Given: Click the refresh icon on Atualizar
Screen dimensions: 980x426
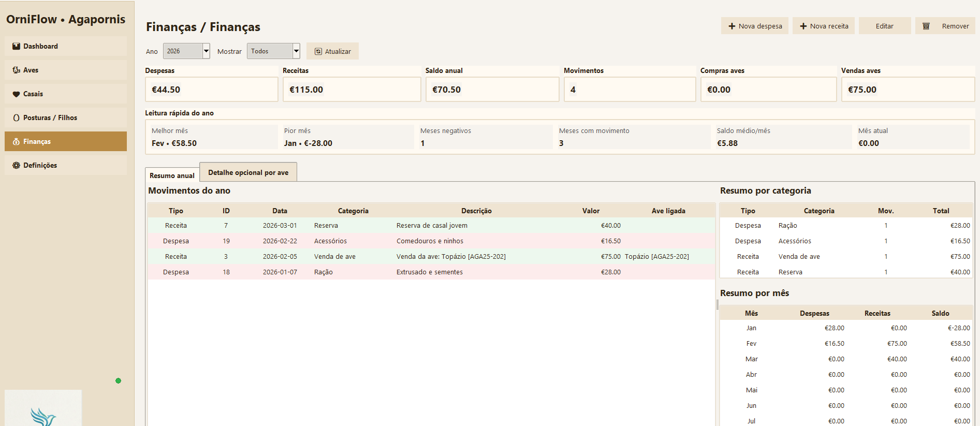Looking at the screenshot, I should pyautogui.click(x=318, y=51).
